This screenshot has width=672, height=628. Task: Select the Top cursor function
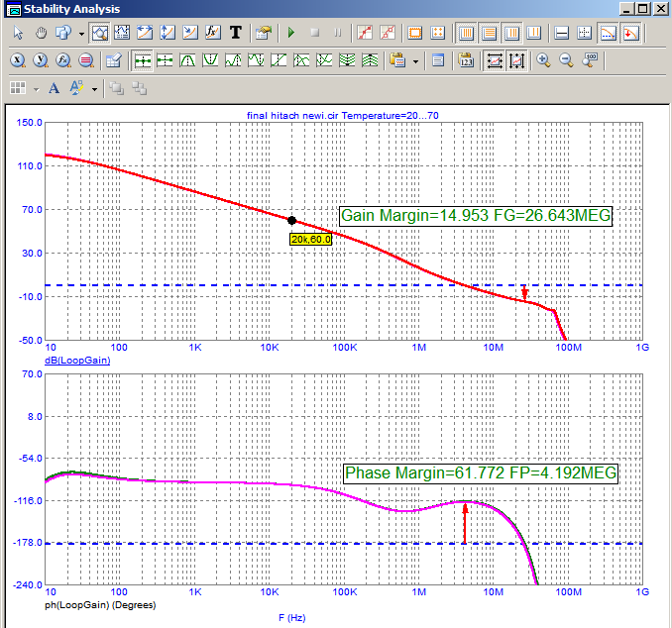pyautogui.click(x=301, y=60)
